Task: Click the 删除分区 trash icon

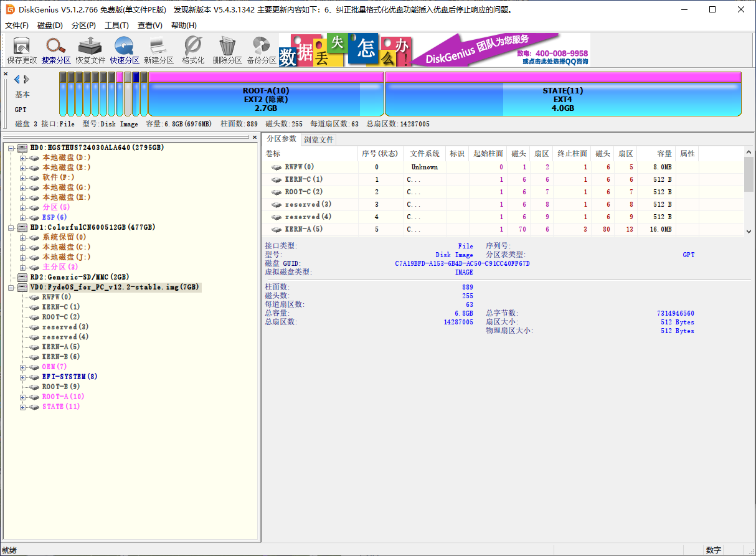Action: point(227,50)
